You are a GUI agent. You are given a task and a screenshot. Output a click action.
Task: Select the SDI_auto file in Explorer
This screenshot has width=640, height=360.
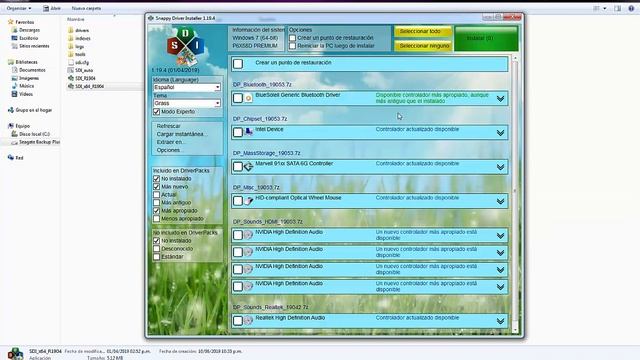point(80,70)
